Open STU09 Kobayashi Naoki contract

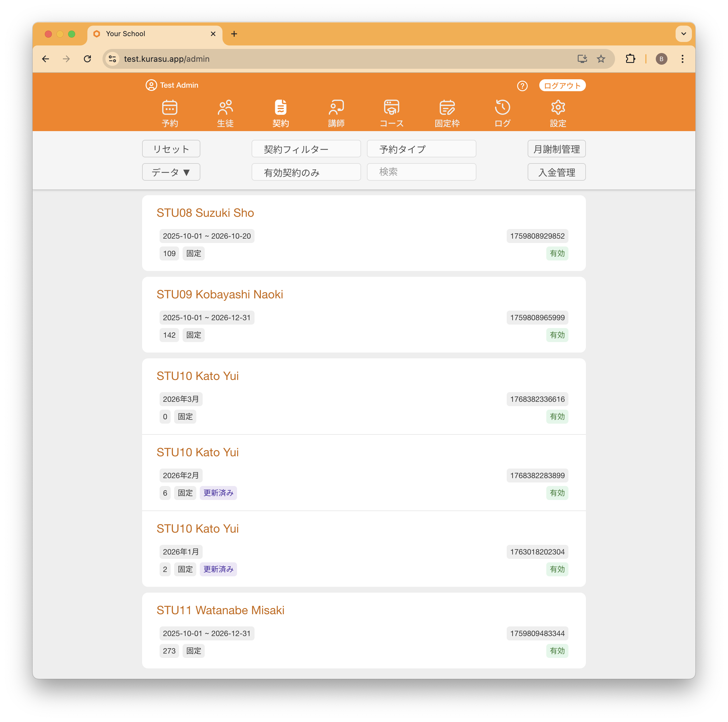point(220,295)
